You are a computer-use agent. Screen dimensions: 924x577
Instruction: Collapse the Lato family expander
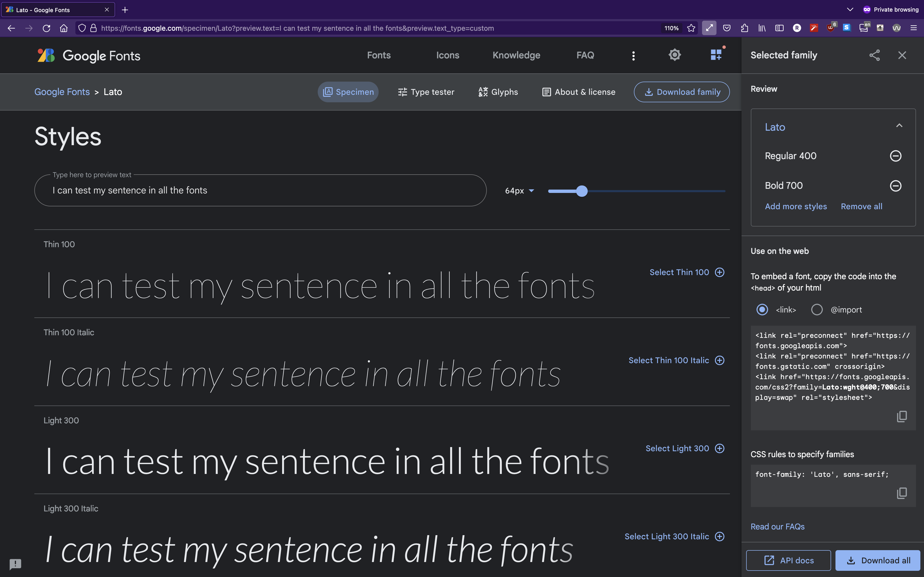(x=899, y=126)
